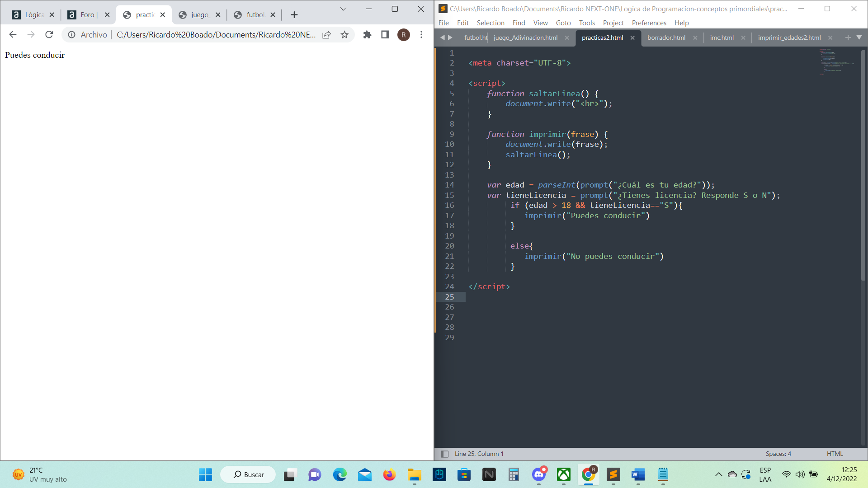Switch to imc.html tab
This screenshot has width=868, height=488.
pyautogui.click(x=722, y=38)
